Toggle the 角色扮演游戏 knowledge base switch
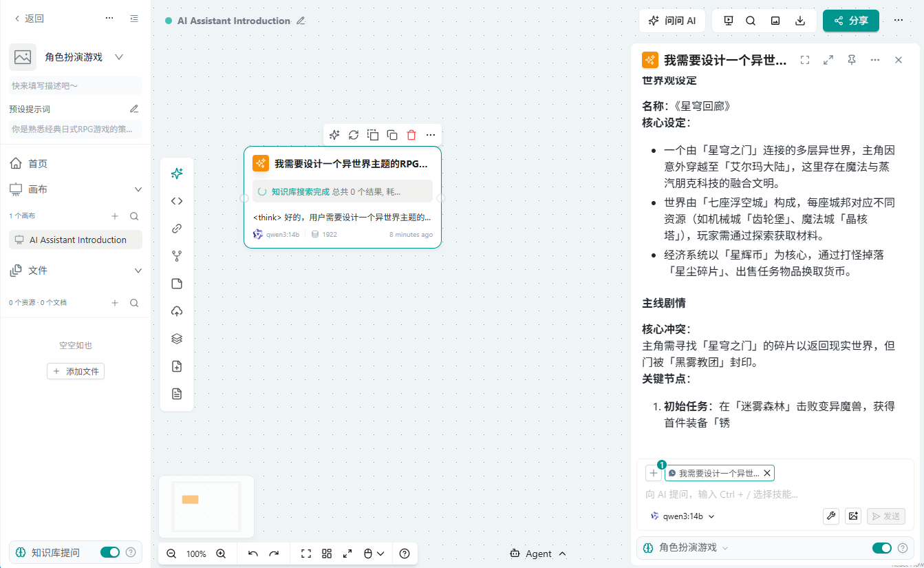Image resolution: width=924 pixels, height=568 pixels. (x=882, y=548)
